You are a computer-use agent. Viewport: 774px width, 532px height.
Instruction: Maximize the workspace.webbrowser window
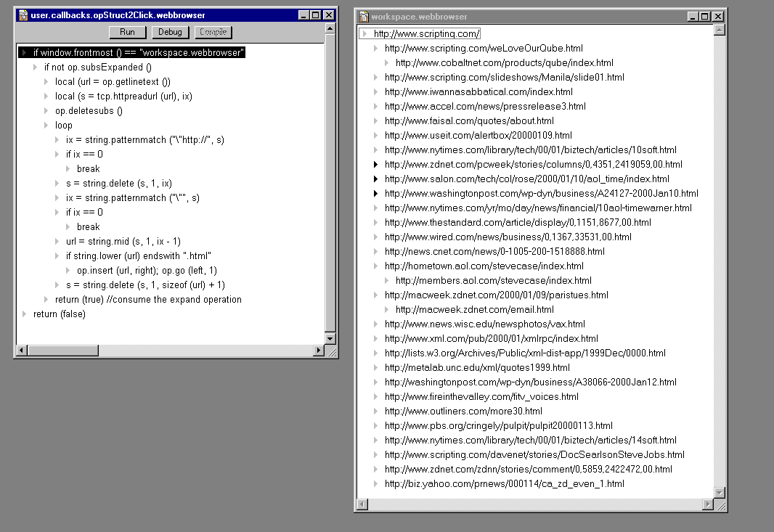tap(706, 16)
